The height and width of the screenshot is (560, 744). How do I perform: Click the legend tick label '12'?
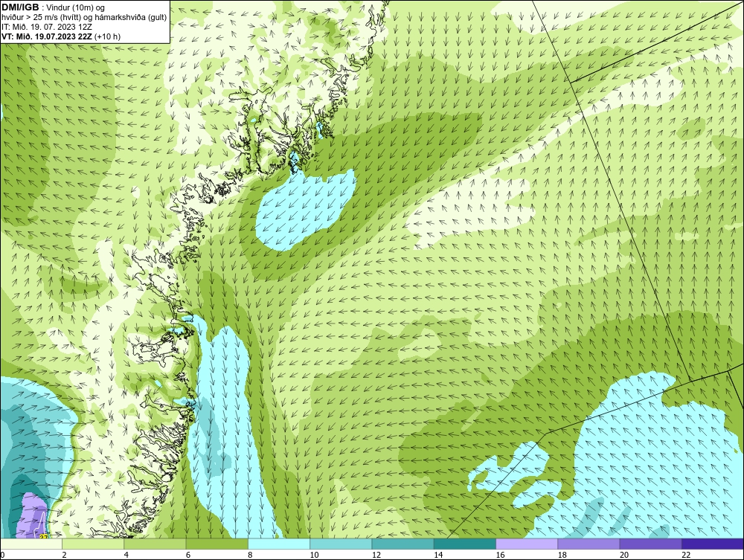pyautogui.click(x=376, y=555)
